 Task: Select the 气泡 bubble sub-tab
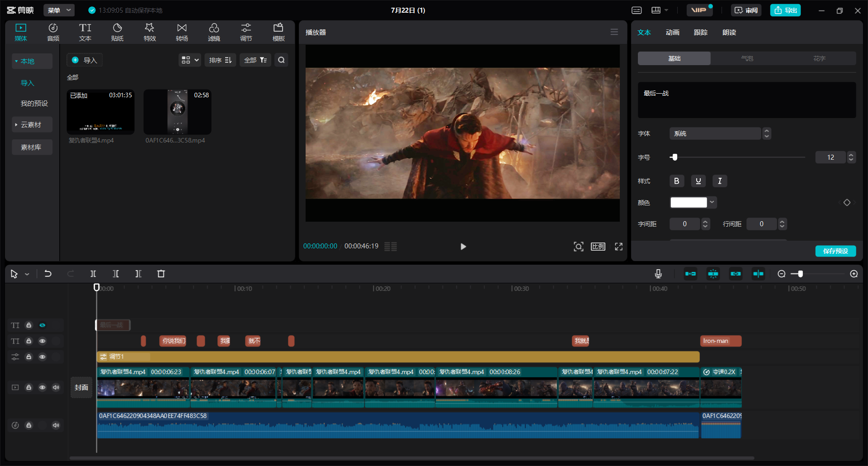click(747, 58)
